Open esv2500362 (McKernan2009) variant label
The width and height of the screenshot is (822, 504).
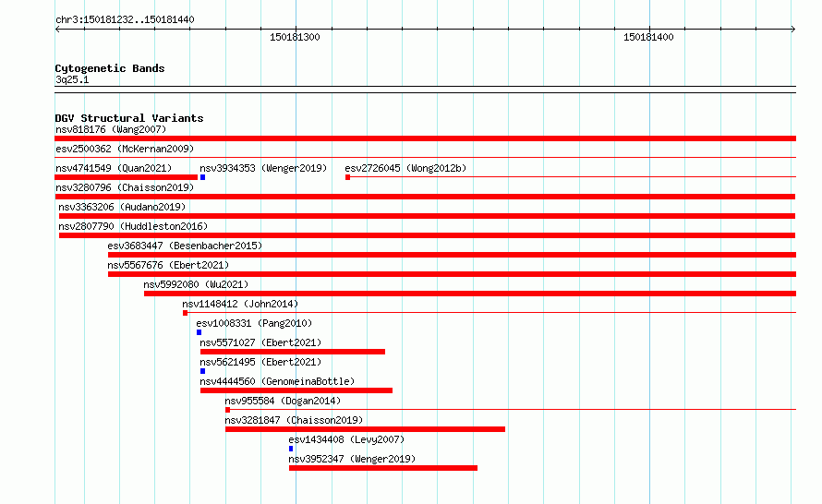pyautogui.click(x=125, y=149)
